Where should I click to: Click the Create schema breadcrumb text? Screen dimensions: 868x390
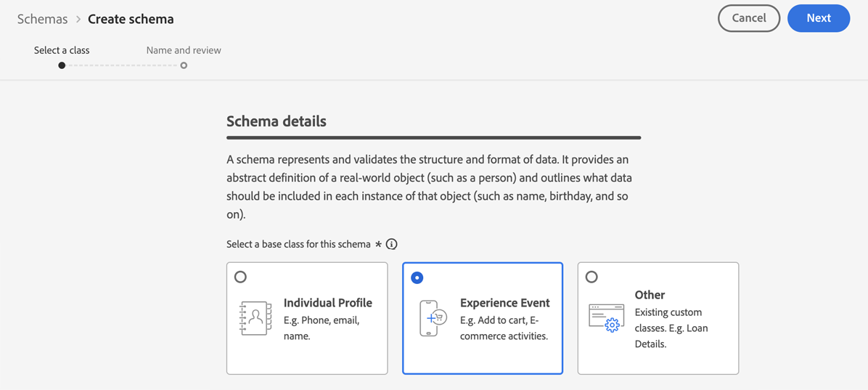click(131, 20)
